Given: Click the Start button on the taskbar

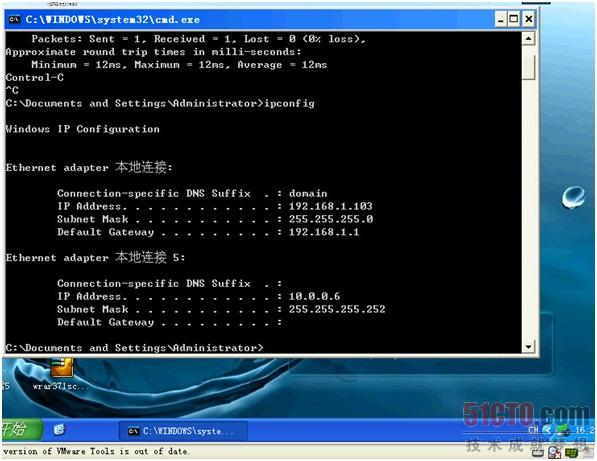Looking at the screenshot, I should (21, 429).
